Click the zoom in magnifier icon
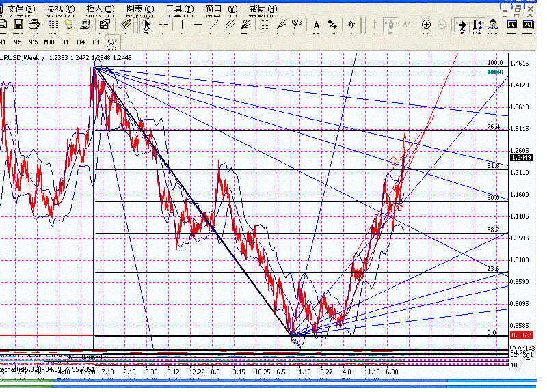Viewport: 547px width, 392px height. pos(426,25)
